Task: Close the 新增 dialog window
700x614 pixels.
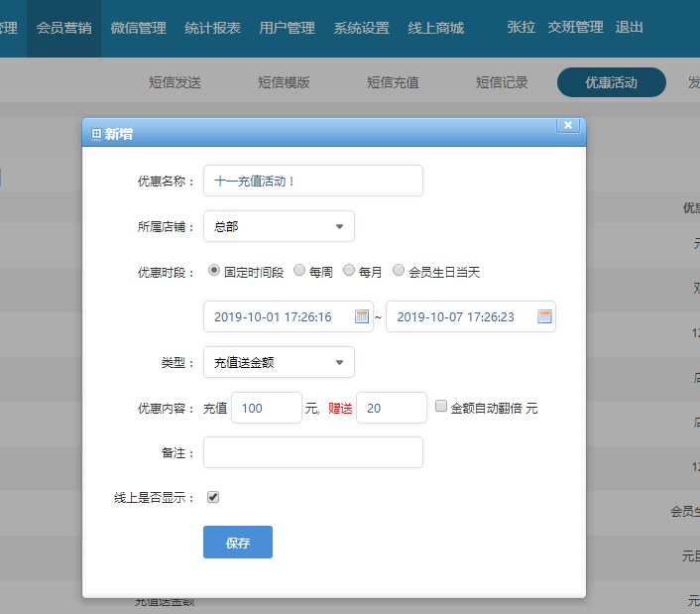Action: (567, 125)
